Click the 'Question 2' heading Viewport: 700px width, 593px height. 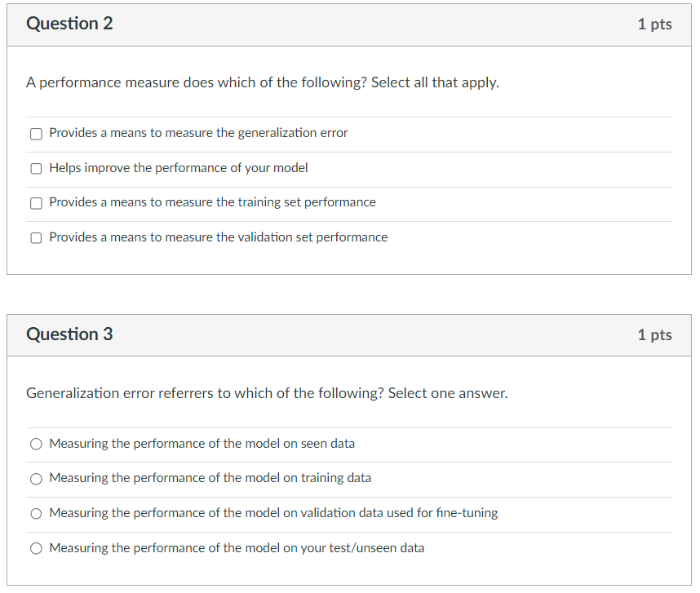[x=69, y=24]
